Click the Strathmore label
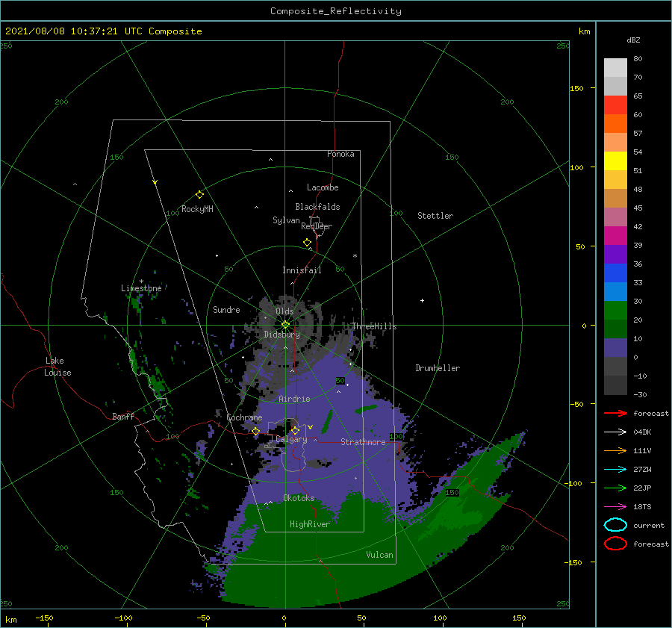Viewport: 672px width, 628px height. click(x=363, y=442)
